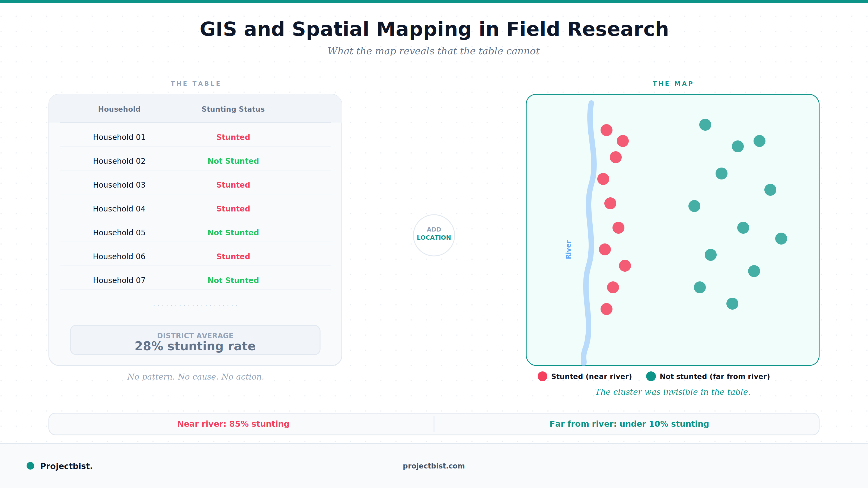Click Household 05's Not Stunted status
The image size is (868, 488).
(233, 233)
